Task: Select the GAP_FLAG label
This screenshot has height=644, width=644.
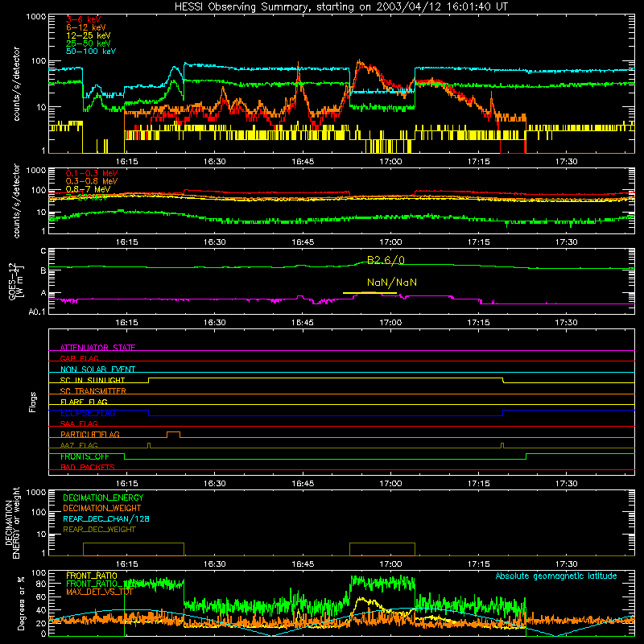Action: [79, 358]
